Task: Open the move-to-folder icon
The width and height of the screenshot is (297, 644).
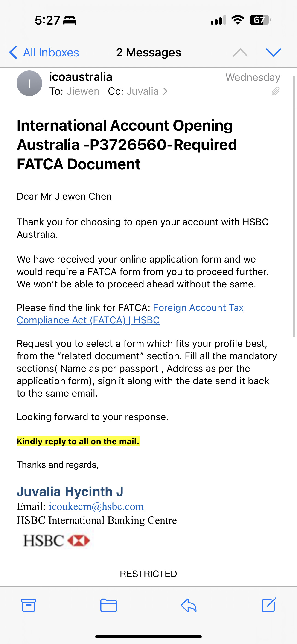Action: coord(108,605)
